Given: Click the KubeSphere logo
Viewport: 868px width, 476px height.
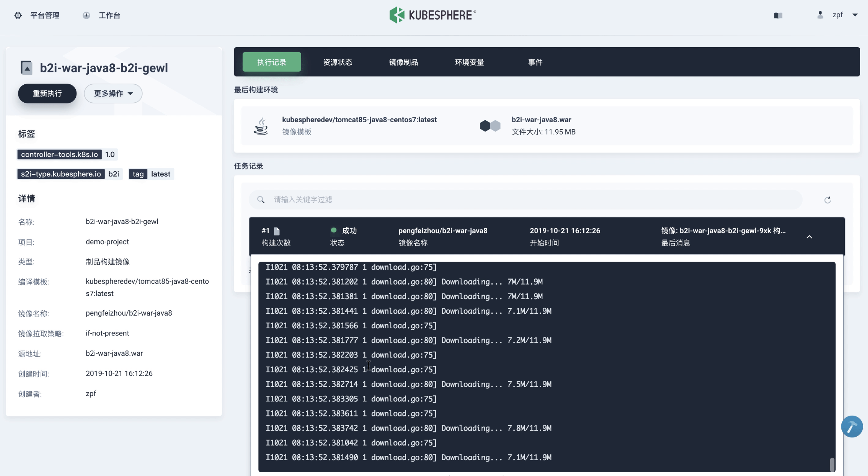Looking at the screenshot, I should point(432,15).
